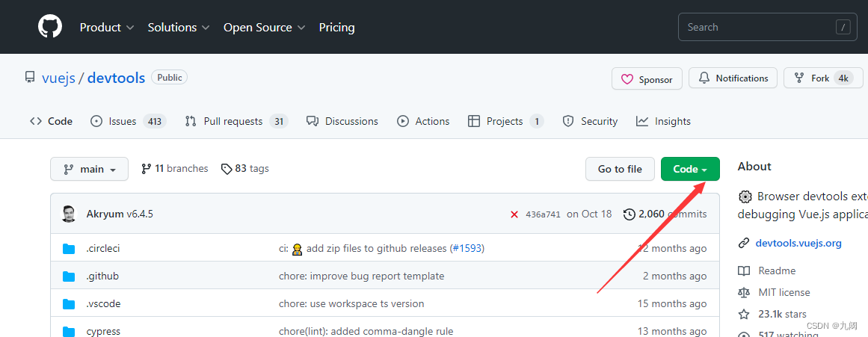Open the Pull requests tab
The height and width of the screenshot is (337, 868).
236,121
